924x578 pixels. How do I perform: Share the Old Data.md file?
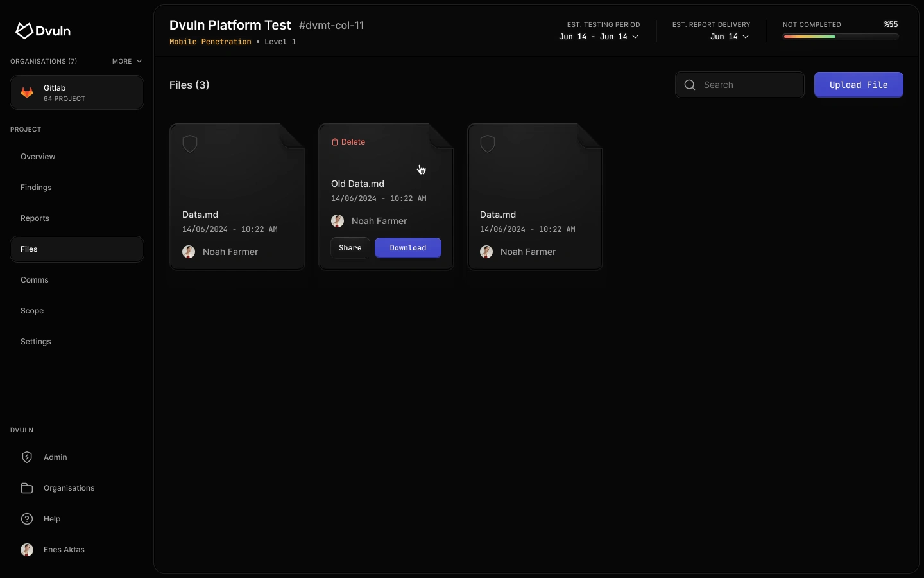point(350,248)
